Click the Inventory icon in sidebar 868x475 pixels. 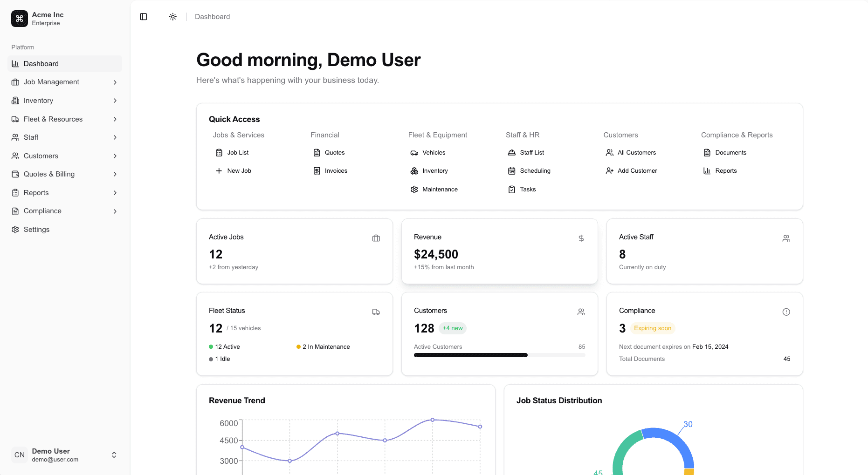pos(15,101)
